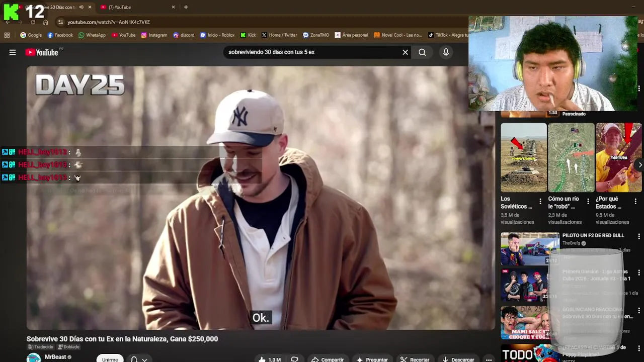The image size is (644, 362).
Task: Open Google bookmark
Action: 31,35
